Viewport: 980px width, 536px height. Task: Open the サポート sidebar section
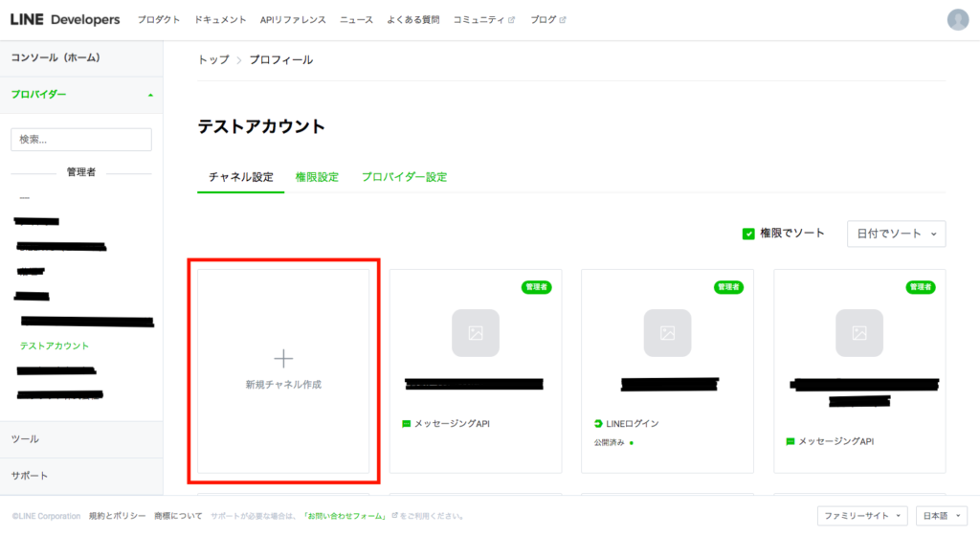(x=81, y=476)
